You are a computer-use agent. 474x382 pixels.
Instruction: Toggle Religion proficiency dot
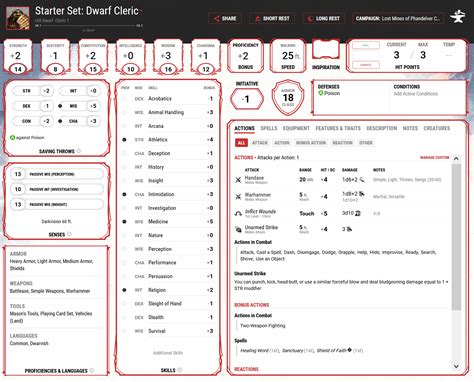124,290
